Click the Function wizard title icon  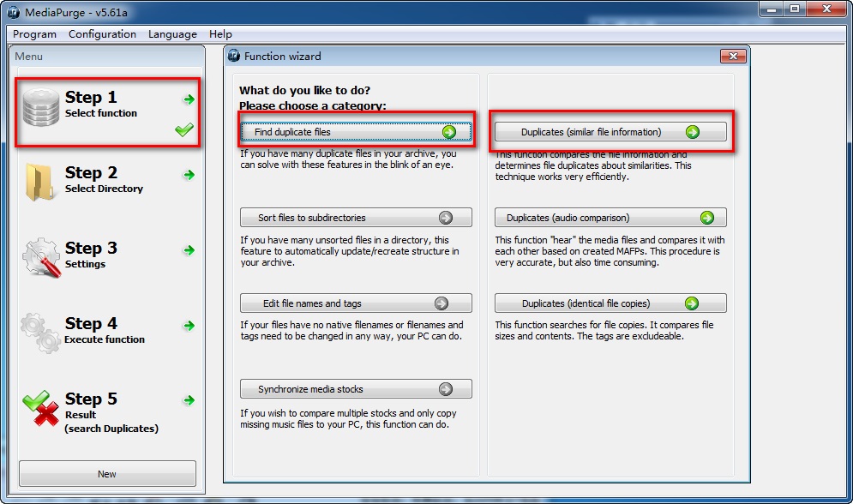(234, 56)
